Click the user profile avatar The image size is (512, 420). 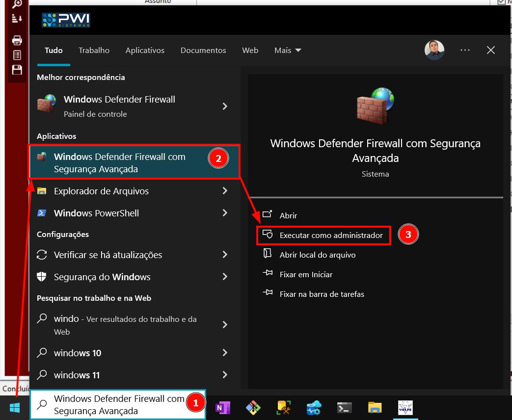434,50
